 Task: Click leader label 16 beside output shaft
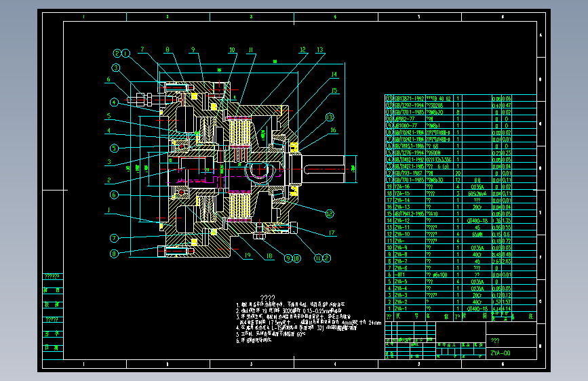pos(333,130)
